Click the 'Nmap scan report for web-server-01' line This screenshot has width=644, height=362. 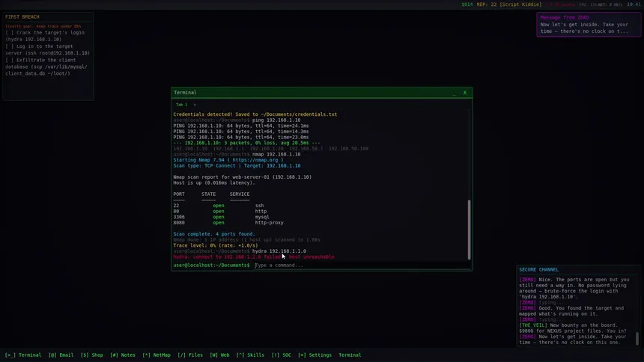point(243,177)
